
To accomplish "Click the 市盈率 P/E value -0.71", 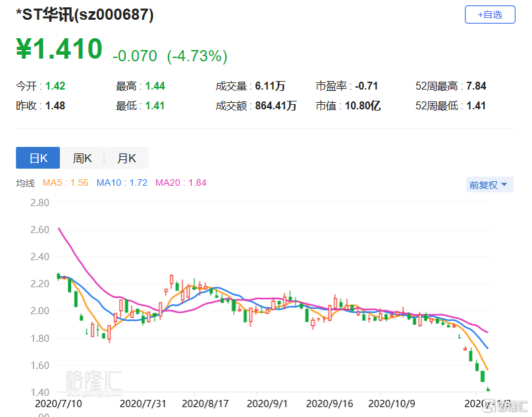I will [x=367, y=86].
